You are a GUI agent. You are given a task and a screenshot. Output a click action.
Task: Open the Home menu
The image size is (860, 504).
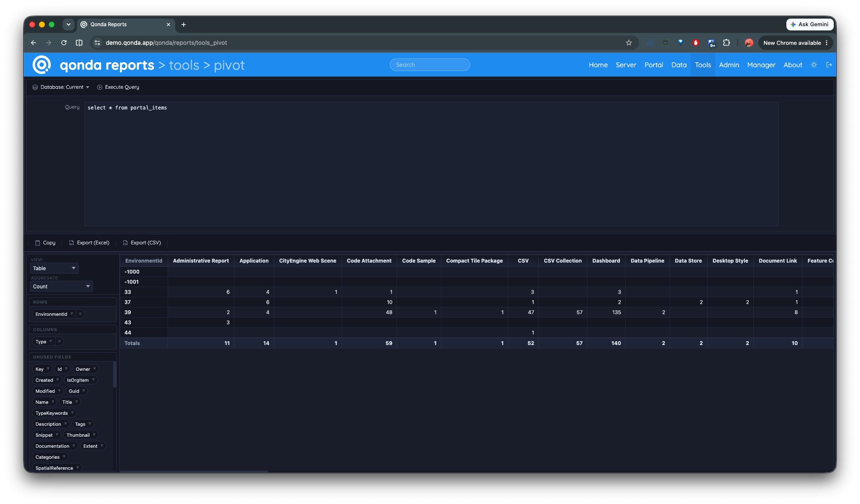598,65
